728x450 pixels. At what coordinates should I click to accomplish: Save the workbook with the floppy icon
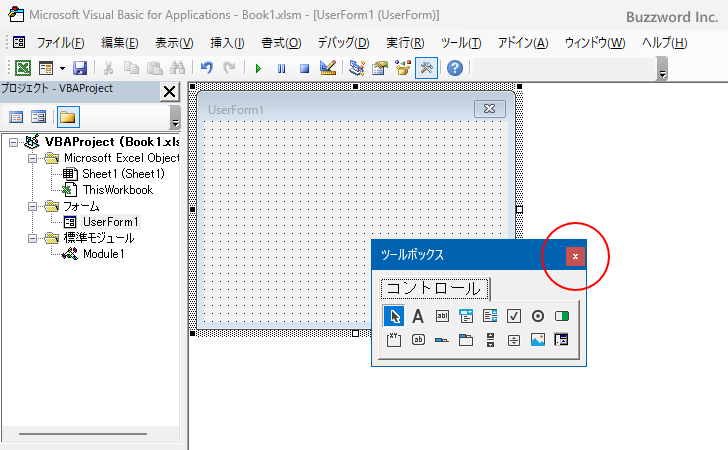pyautogui.click(x=80, y=68)
